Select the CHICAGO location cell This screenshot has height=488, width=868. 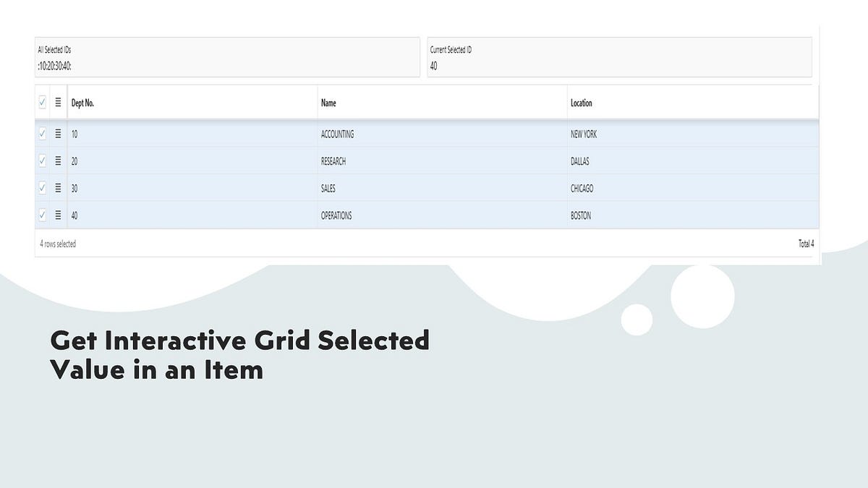[582, 188]
